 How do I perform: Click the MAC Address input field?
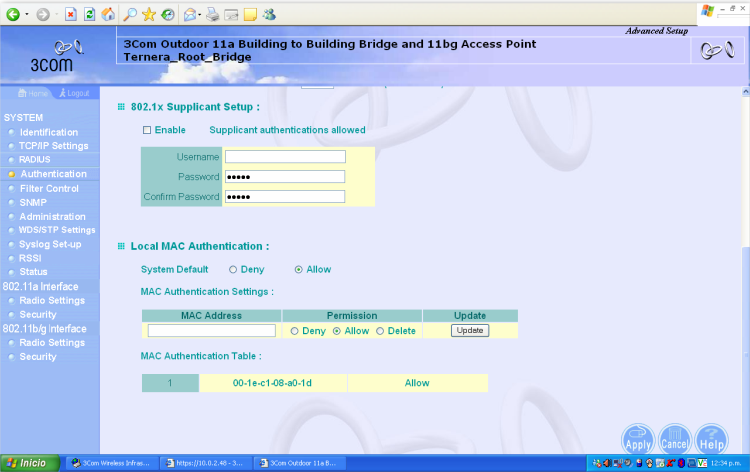coord(211,331)
